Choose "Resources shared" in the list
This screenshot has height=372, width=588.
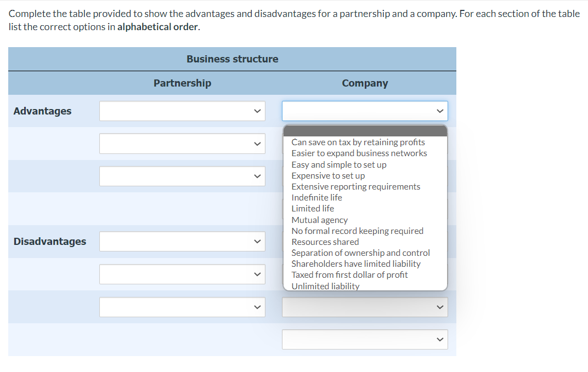click(x=325, y=242)
